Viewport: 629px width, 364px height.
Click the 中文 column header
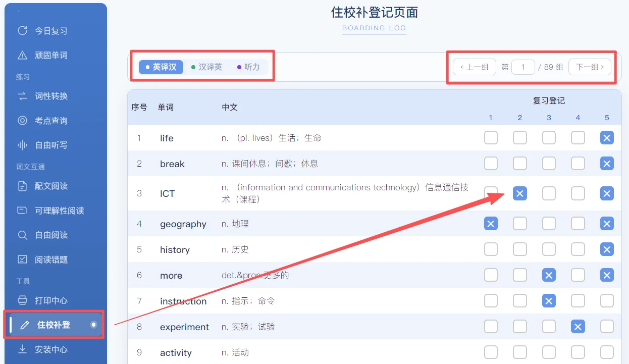pos(230,107)
